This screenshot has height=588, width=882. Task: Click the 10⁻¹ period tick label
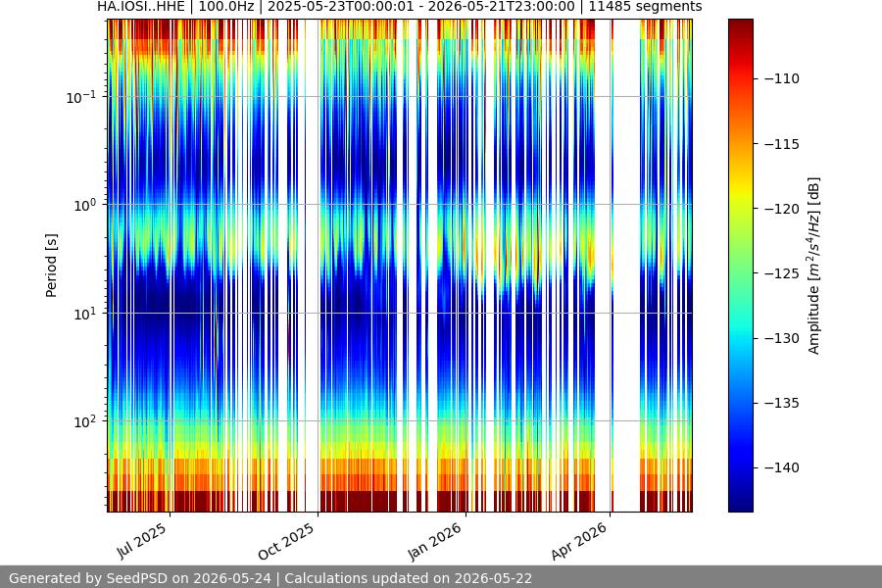coord(81,97)
